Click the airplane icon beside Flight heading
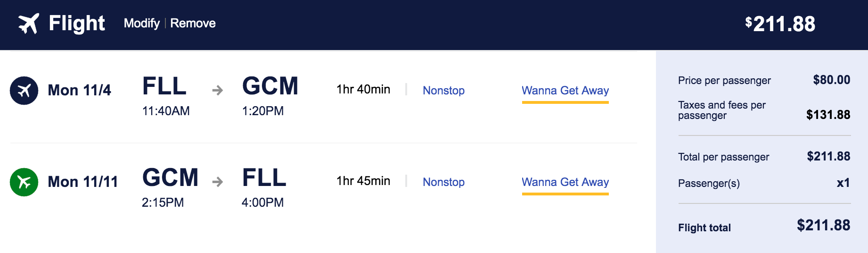The image size is (868, 253). coord(28,24)
